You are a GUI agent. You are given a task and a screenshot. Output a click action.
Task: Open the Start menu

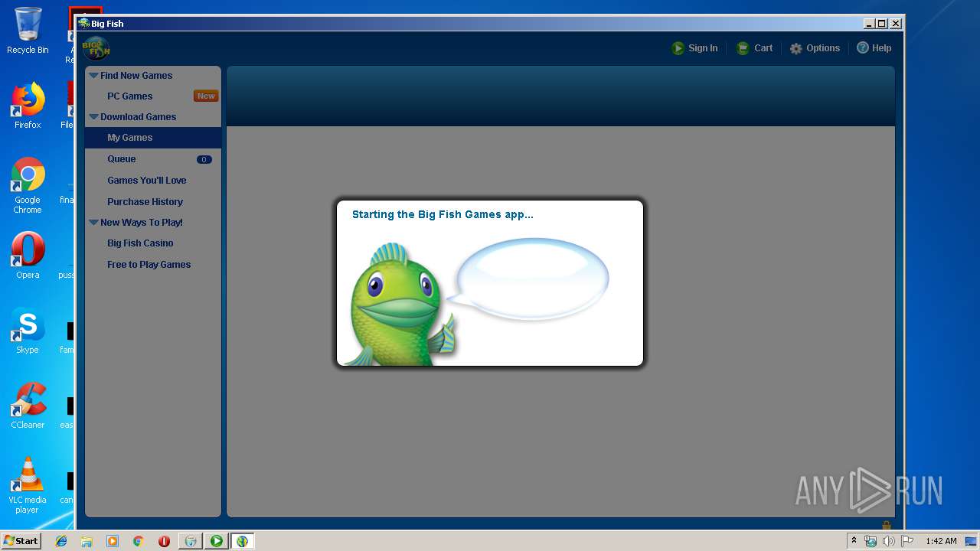21,541
